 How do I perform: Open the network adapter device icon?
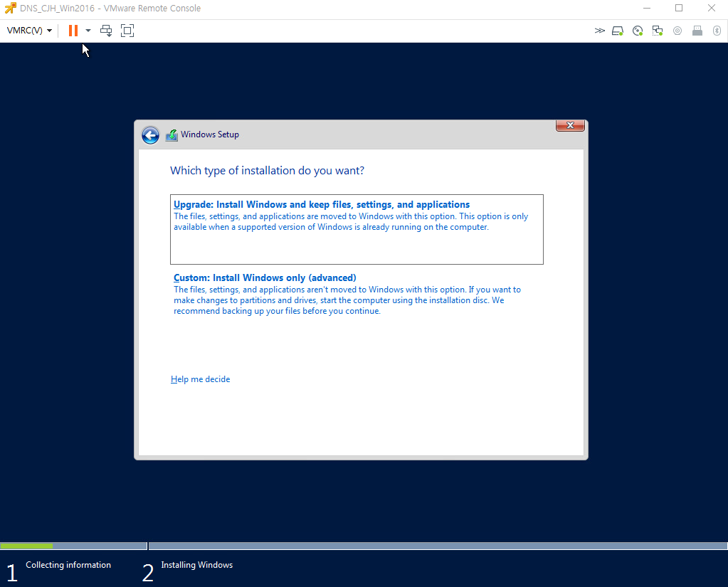pos(658,31)
